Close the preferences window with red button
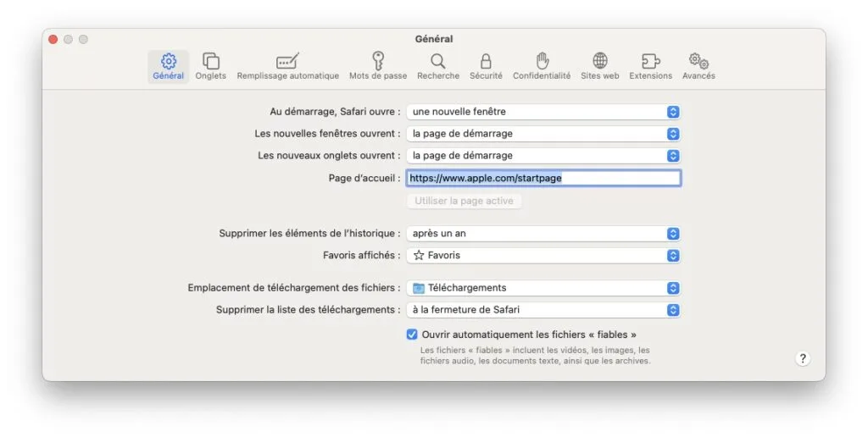Viewport: 868px width, 437px height. pyautogui.click(x=53, y=39)
